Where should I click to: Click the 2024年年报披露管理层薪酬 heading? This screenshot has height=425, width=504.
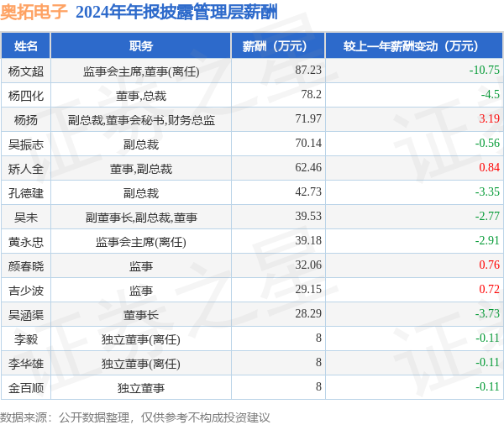tap(176, 13)
